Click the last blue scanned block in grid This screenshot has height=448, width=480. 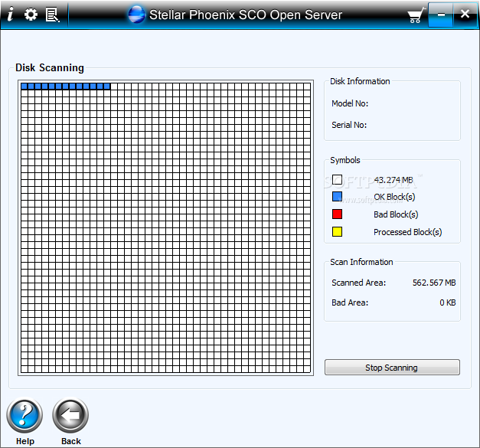pos(107,87)
